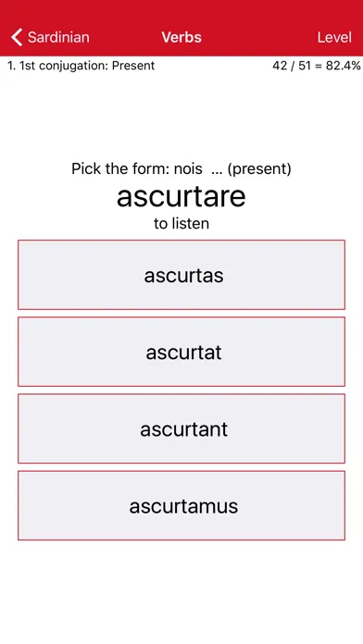Tap the 1st conjugation: Present lesson label
363x644 pixels.
pyautogui.click(x=81, y=66)
